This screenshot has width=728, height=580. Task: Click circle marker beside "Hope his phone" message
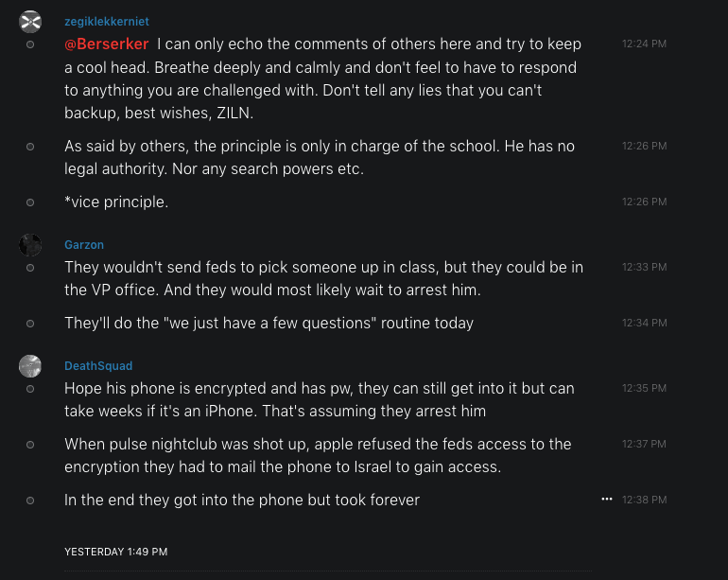[x=30, y=388]
